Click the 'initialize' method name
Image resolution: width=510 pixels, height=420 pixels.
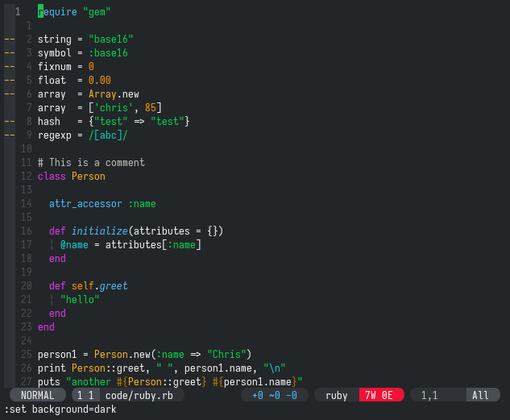100,231
